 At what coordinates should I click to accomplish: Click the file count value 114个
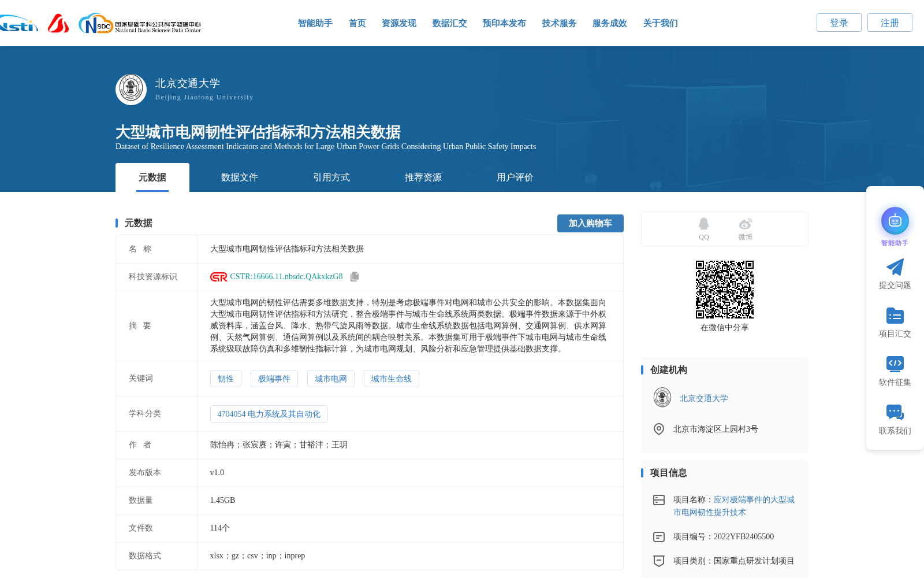coord(220,528)
